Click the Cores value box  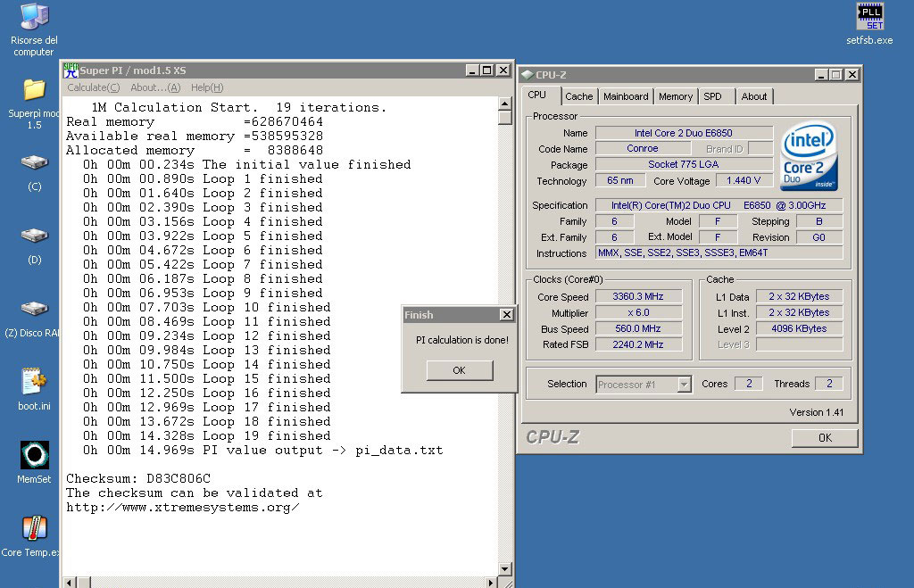coord(749,384)
